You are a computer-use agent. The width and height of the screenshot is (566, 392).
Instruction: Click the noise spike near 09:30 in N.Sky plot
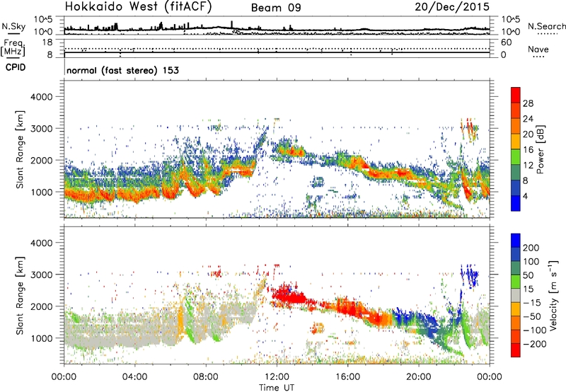click(x=232, y=25)
